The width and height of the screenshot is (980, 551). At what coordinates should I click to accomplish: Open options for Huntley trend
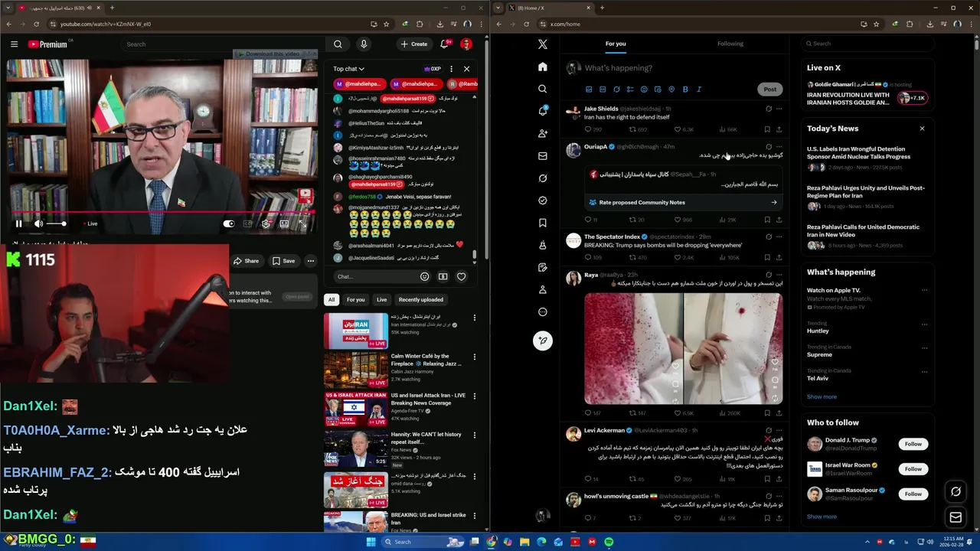924,324
